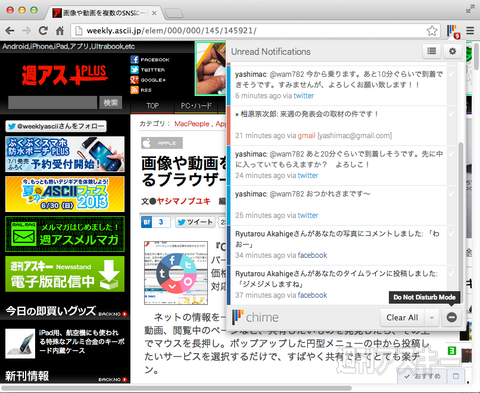The width and height of the screenshot is (480, 393).
Task: Open twitter link in 25 minutes ago item
Action: [308, 215]
